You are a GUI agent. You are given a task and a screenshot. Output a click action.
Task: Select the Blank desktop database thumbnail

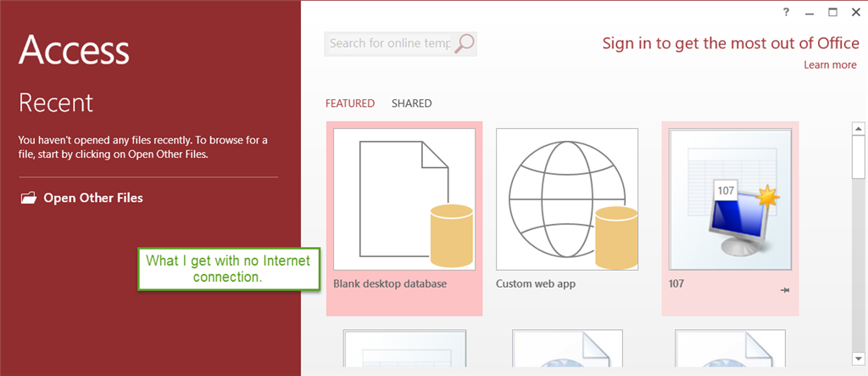pyautogui.click(x=404, y=199)
